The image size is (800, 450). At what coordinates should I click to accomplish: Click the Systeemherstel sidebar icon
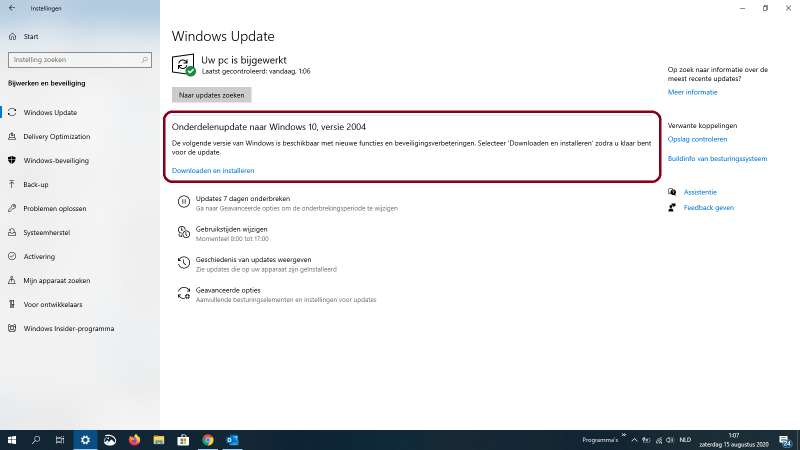click(x=12, y=232)
